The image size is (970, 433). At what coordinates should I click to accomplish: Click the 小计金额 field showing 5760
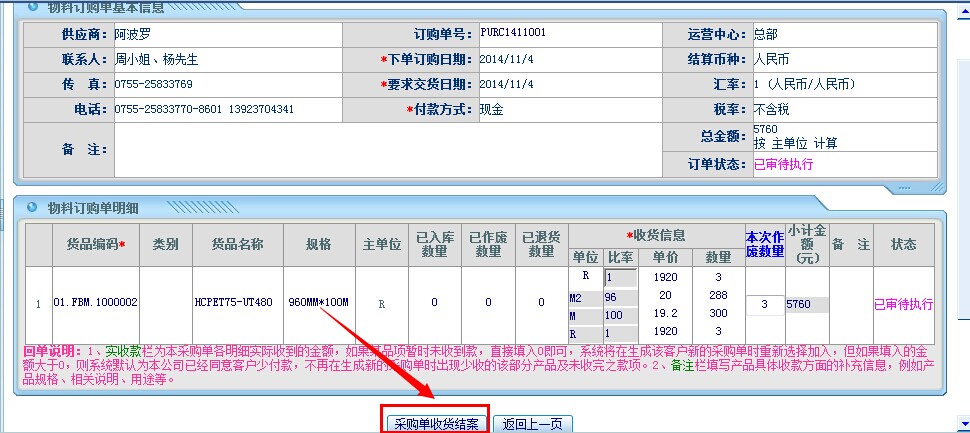click(806, 303)
